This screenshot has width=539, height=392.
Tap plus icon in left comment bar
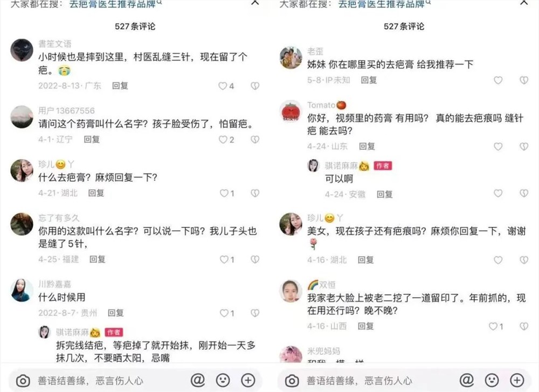click(x=248, y=380)
